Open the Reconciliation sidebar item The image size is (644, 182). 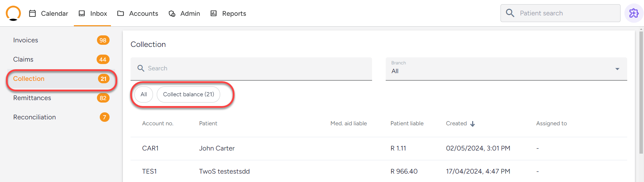click(61, 117)
